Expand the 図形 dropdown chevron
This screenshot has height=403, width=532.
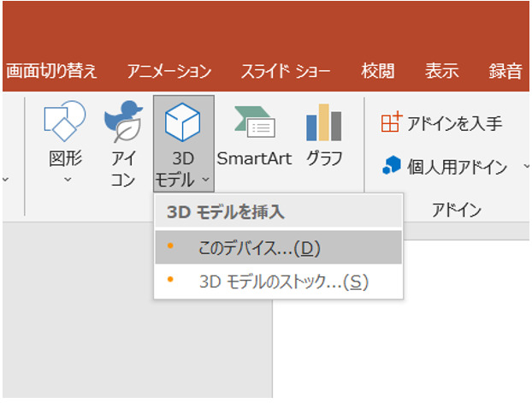click(67, 181)
